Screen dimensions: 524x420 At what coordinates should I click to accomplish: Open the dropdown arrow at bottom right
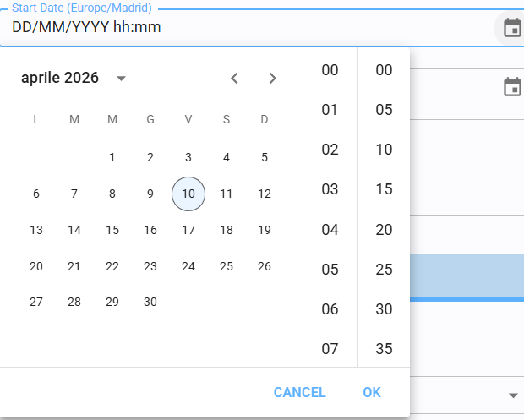coord(513,395)
